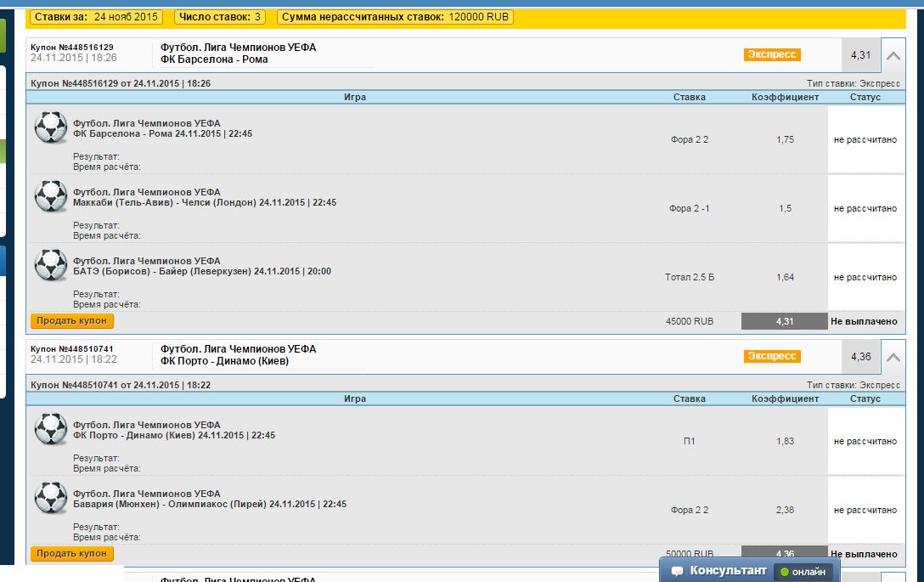Click soccer ball icon for Порто - Динамо row
Screen dimensions: 924x582
click(x=51, y=429)
